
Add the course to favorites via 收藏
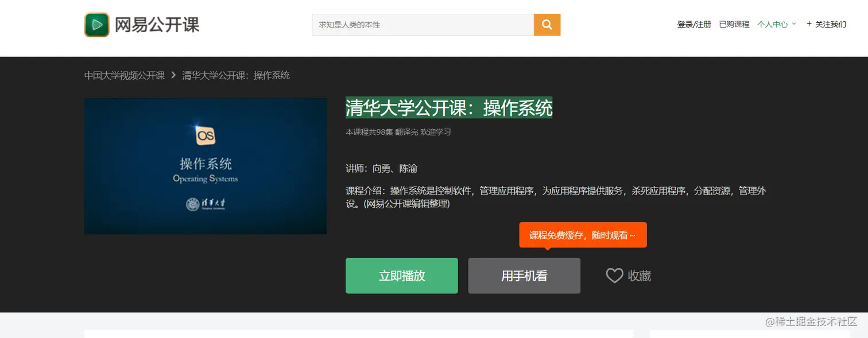[x=639, y=276]
